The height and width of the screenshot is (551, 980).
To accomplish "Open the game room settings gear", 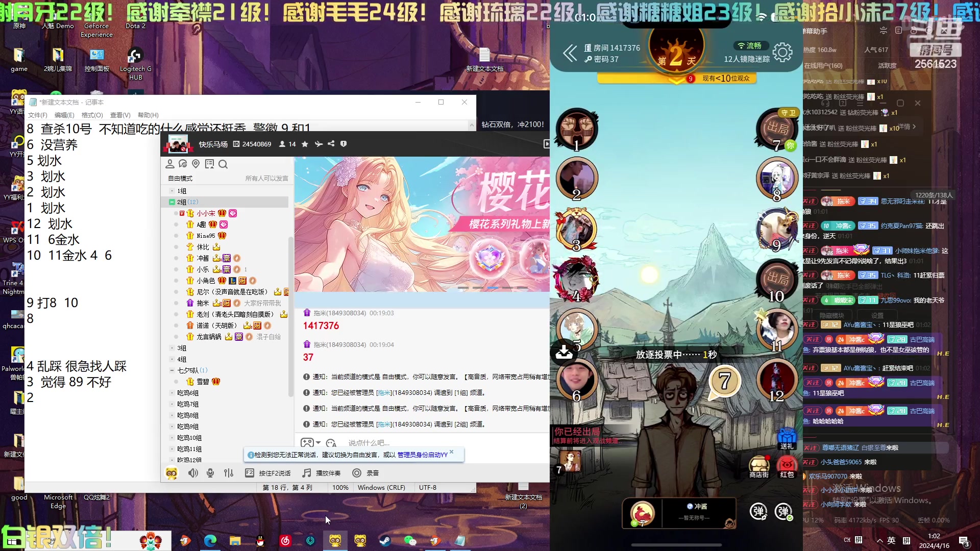I will (782, 52).
